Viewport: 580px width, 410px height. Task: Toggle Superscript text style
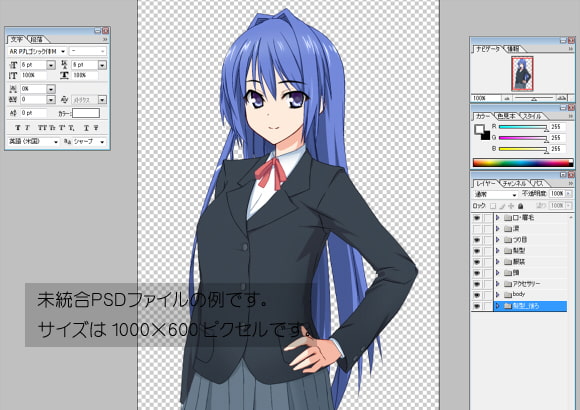pyautogui.click(x=61, y=127)
